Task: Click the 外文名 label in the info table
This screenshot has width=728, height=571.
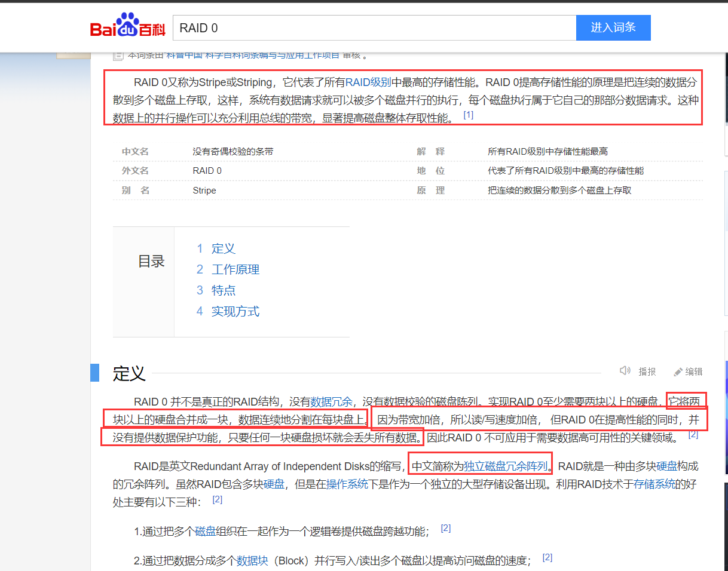Action: [135, 171]
